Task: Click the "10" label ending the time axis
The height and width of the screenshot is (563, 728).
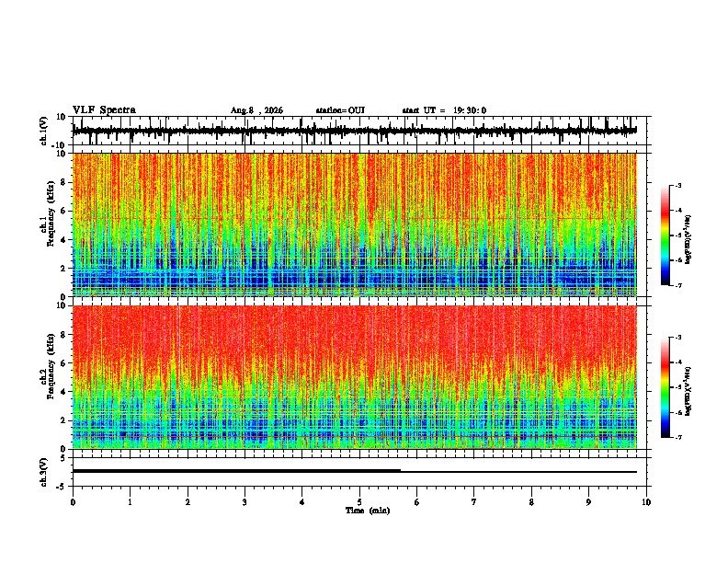Action: 646,502
